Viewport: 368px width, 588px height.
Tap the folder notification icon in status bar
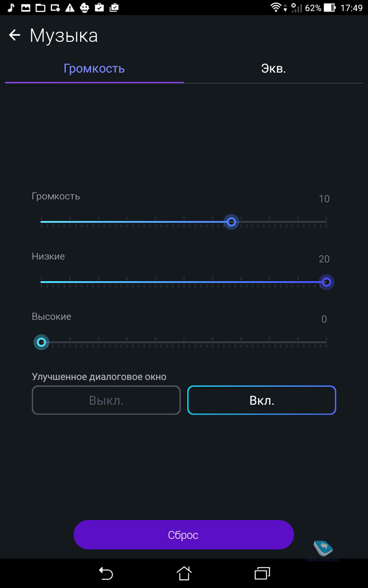coord(40,7)
